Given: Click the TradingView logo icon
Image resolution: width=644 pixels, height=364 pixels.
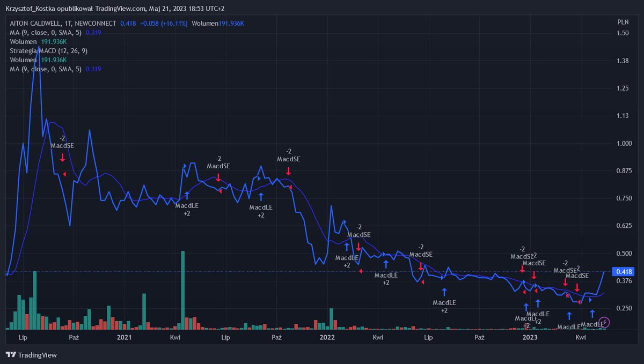Looking at the screenshot, I should (x=11, y=355).
